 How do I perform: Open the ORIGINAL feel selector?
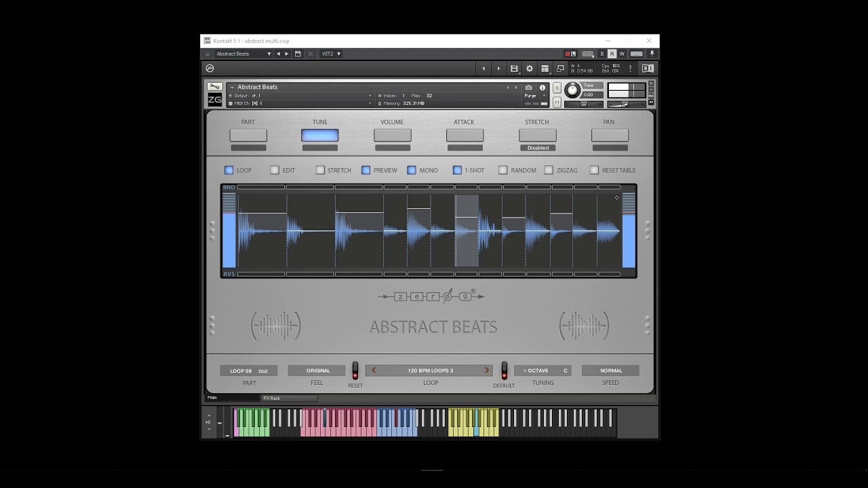[x=317, y=371]
